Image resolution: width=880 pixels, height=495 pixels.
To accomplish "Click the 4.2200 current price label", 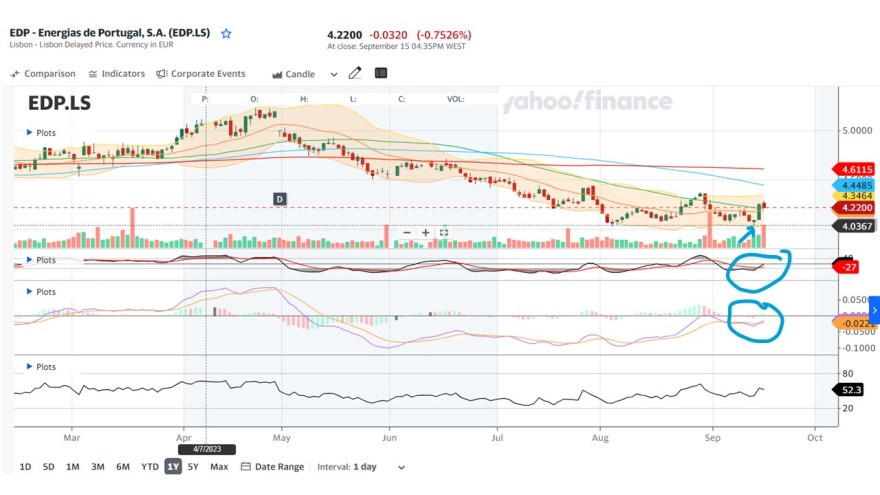I will coord(854,208).
